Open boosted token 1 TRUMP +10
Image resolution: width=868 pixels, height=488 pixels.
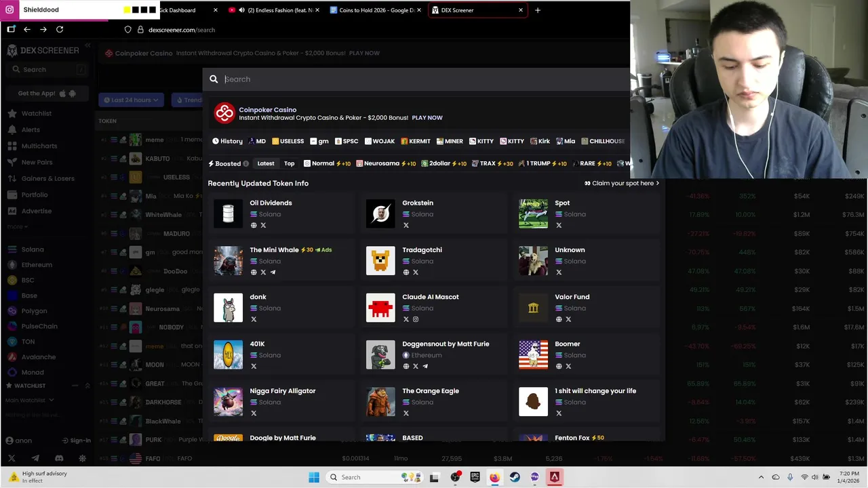542,163
